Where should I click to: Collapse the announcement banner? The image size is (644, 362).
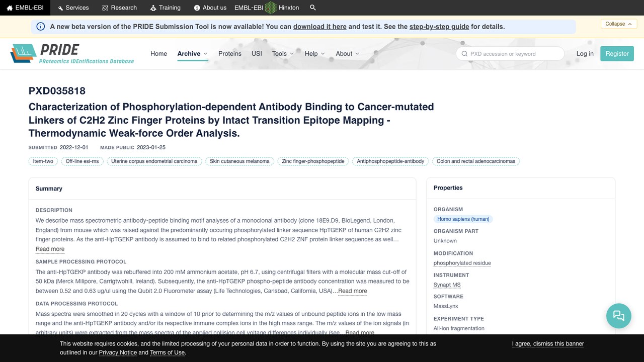[619, 24]
